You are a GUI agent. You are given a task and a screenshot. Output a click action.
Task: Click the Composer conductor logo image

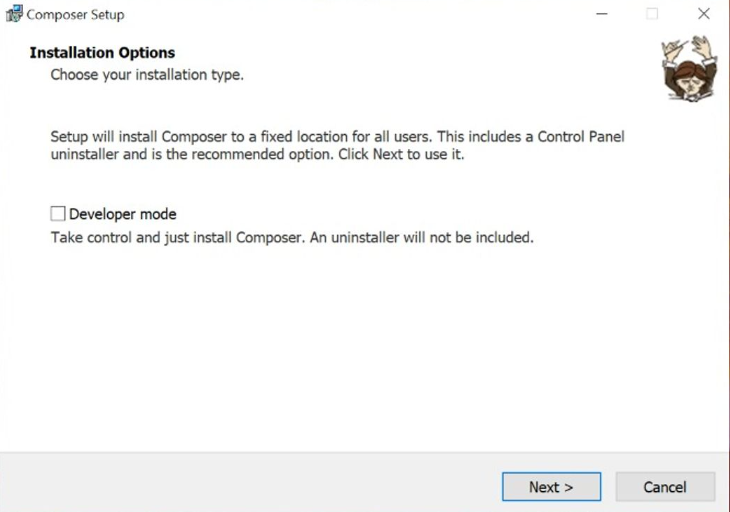pos(689,68)
